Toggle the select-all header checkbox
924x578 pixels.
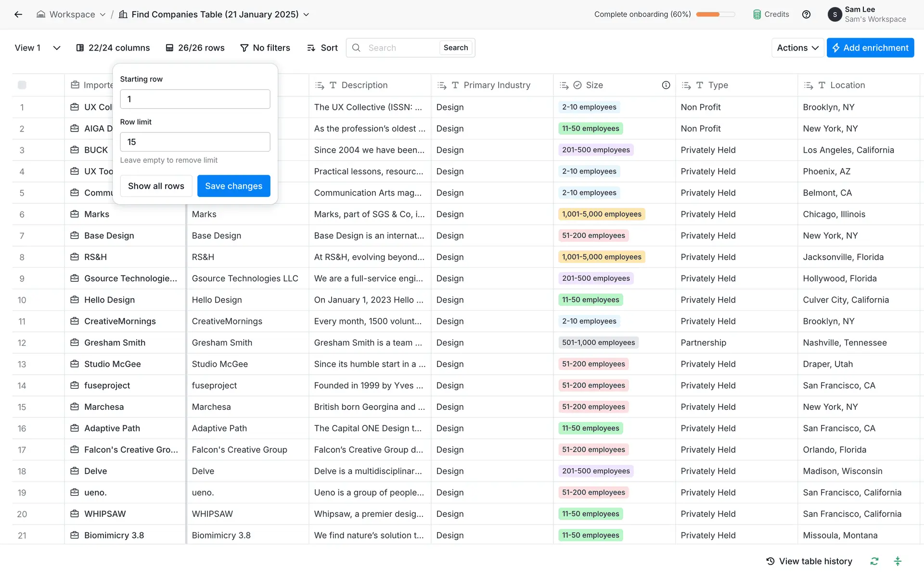[22, 85]
